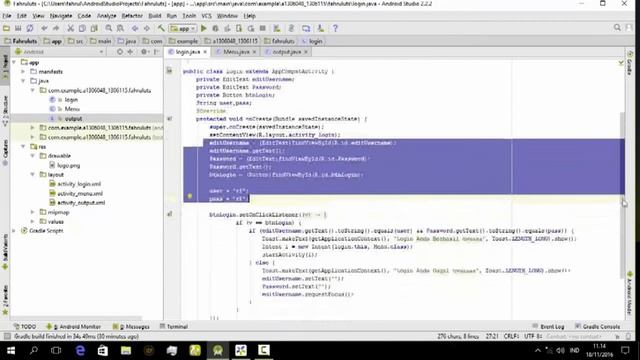
Task: Click the navigate Back arrow
Action: pyautogui.click(x=135, y=28)
